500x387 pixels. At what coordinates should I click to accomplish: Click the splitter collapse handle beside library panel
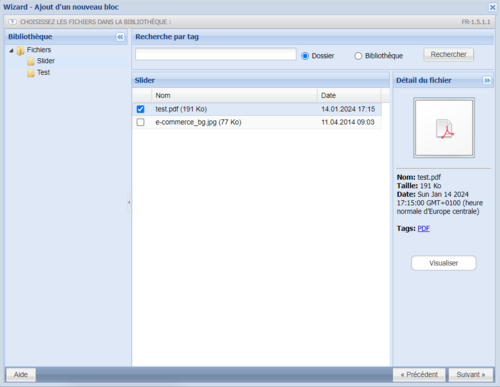[129, 202]
